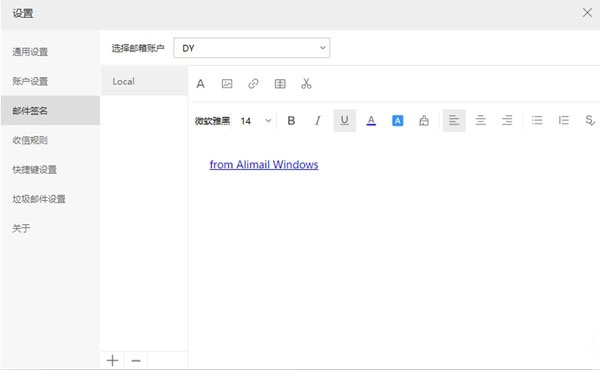
Task: Add a new signature with plus button
Action: pyautogui.click(x=112, y=360)
